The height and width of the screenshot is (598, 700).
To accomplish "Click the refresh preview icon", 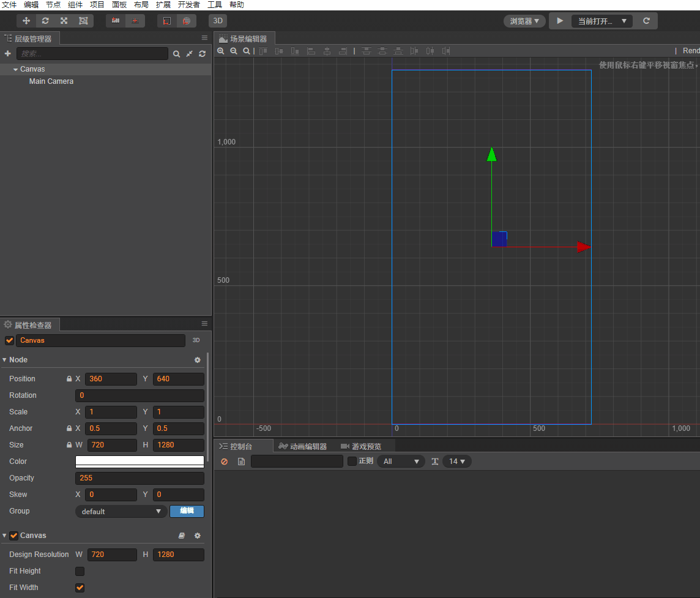I will coord(646,21).
